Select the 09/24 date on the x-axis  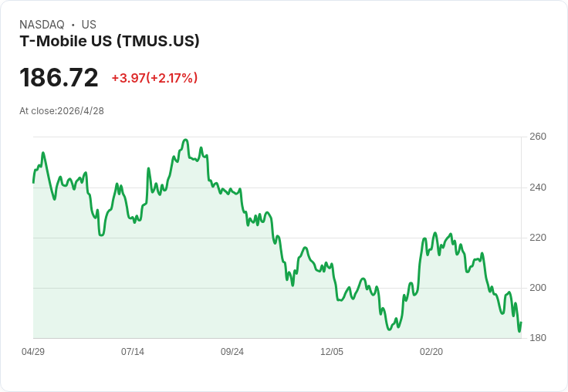click(232, 352)
